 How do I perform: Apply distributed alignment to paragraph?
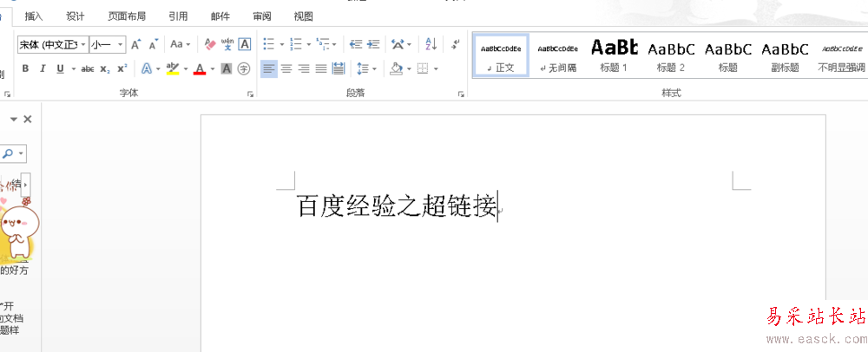click(x=339, y=68)
